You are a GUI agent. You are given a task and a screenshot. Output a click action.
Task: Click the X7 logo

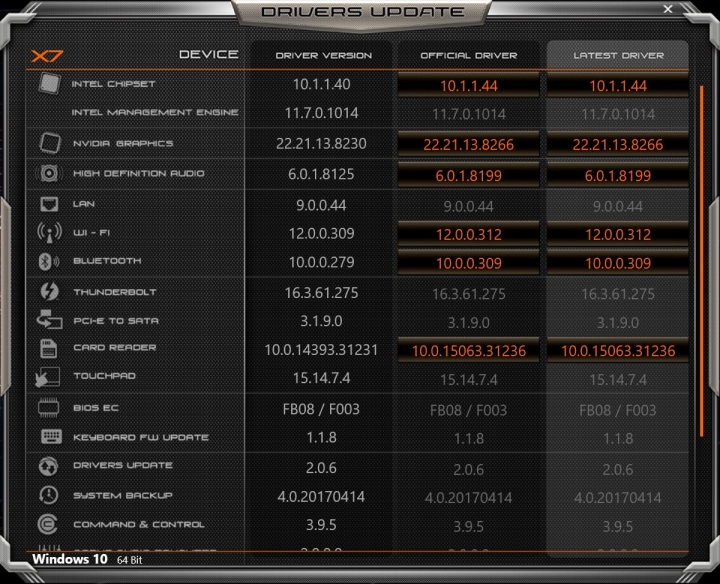click(x=47, y=56)
